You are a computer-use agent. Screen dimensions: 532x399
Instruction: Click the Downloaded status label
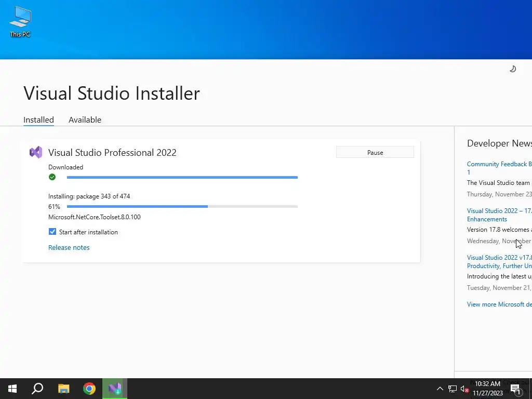pos(66,167)
